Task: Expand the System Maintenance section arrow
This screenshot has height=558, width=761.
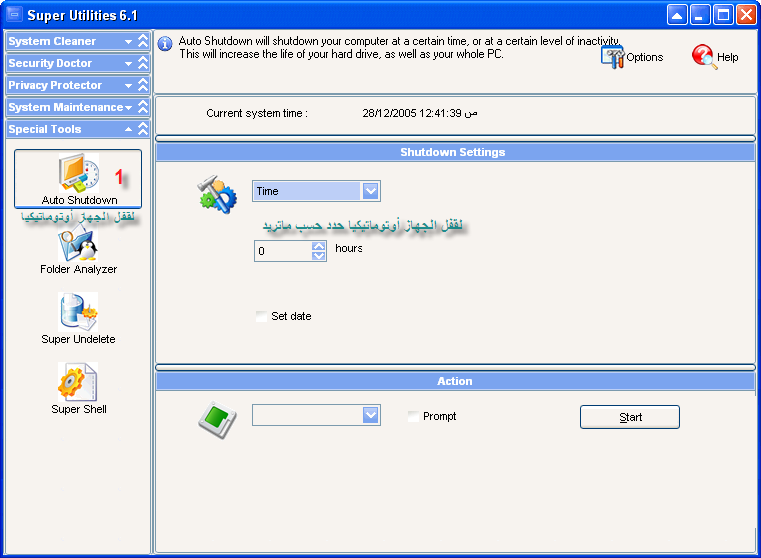Action: click(129, 107)
